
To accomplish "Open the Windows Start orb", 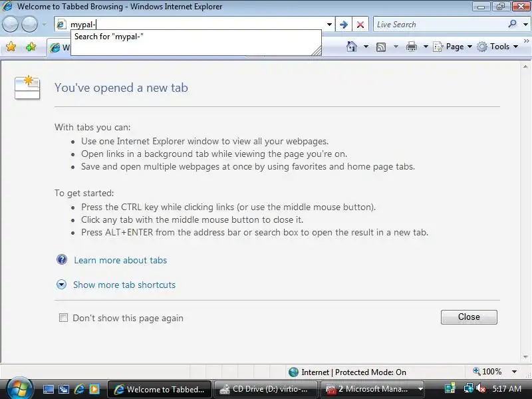I will point(19,388).
